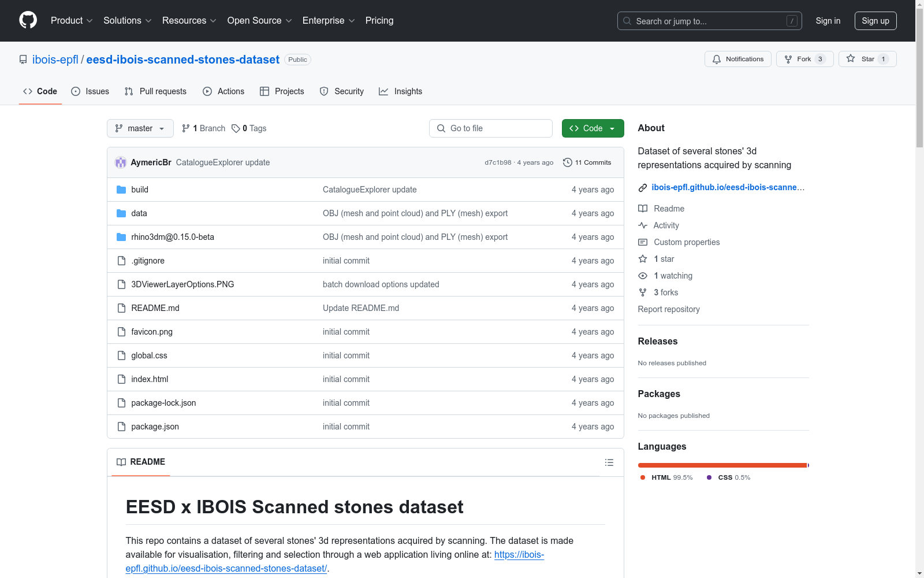The image size is (924, 578).
Task: Open the README outline list icon
Action: click(x=609, y=462)
